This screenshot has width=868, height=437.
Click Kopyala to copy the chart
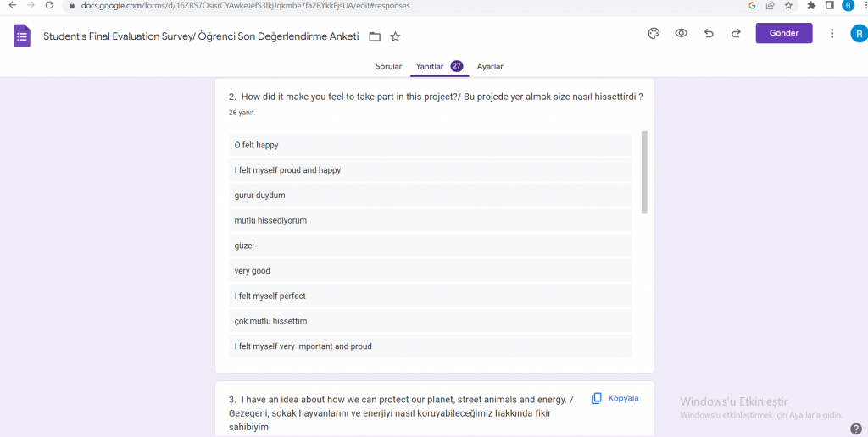click(x=615, y=398)
